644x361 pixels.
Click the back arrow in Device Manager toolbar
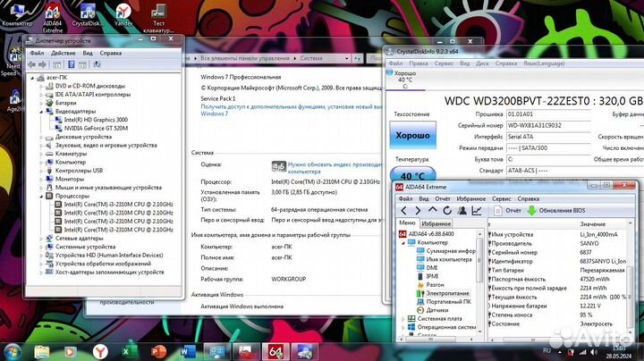click(32, 64)
